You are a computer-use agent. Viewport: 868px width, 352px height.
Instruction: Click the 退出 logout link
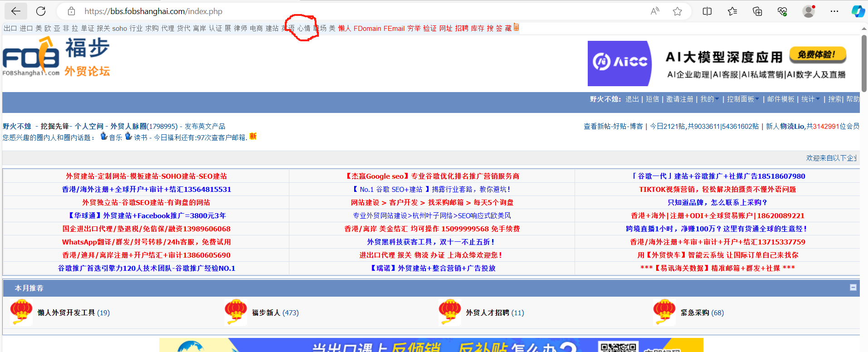point(632,99)
